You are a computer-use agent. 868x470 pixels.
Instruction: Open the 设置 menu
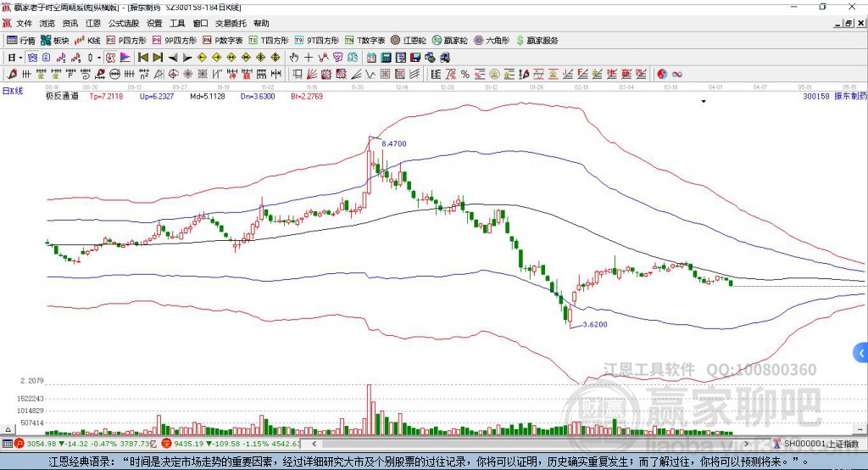tap(154, 23)
